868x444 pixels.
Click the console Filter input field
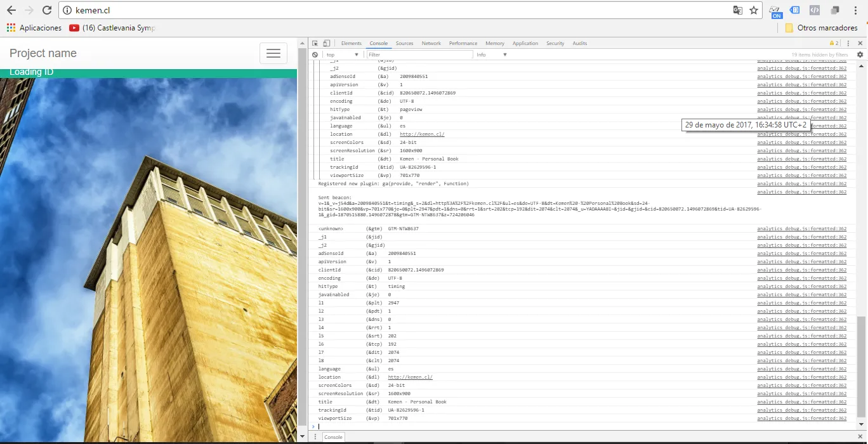[419, 55]
